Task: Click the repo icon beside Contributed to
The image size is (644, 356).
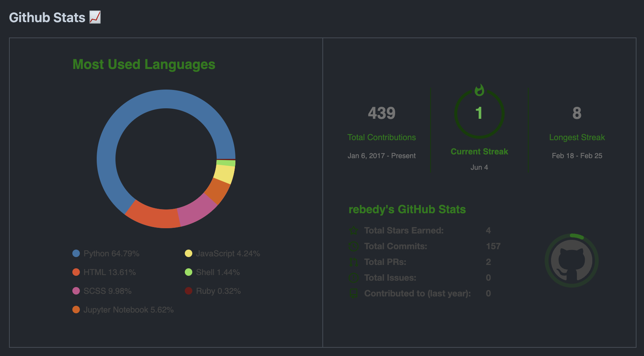Action: pyautogui.click(x=353, y=293)
